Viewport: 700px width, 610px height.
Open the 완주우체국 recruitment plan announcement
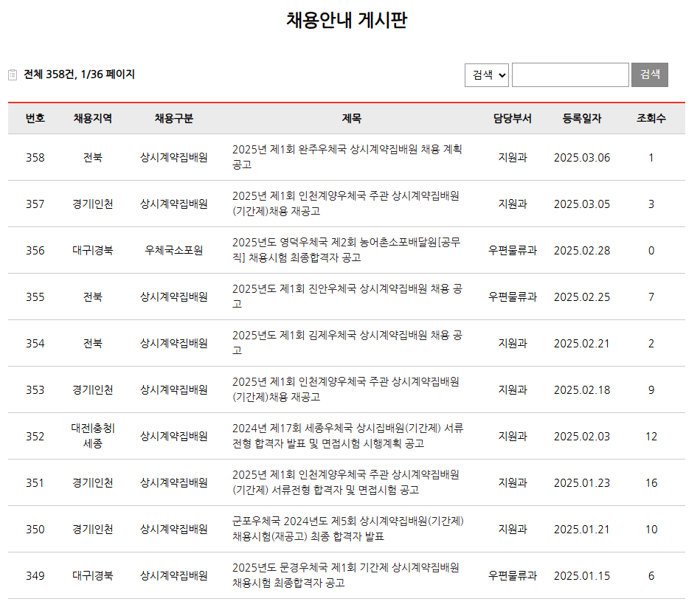coord(347,158)
